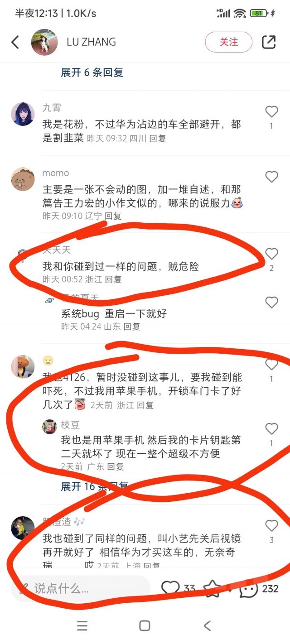
Task: Open momo's bear avatar
Action: [23, 179]
